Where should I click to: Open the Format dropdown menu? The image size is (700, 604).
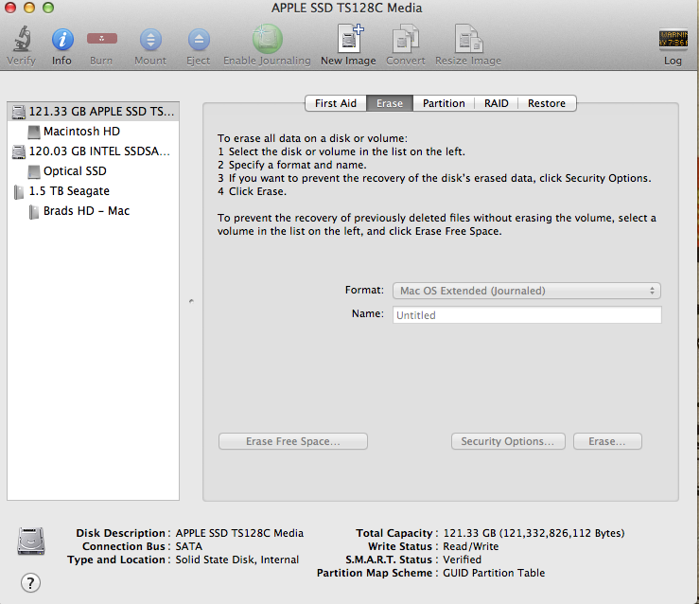pos(527,291)
